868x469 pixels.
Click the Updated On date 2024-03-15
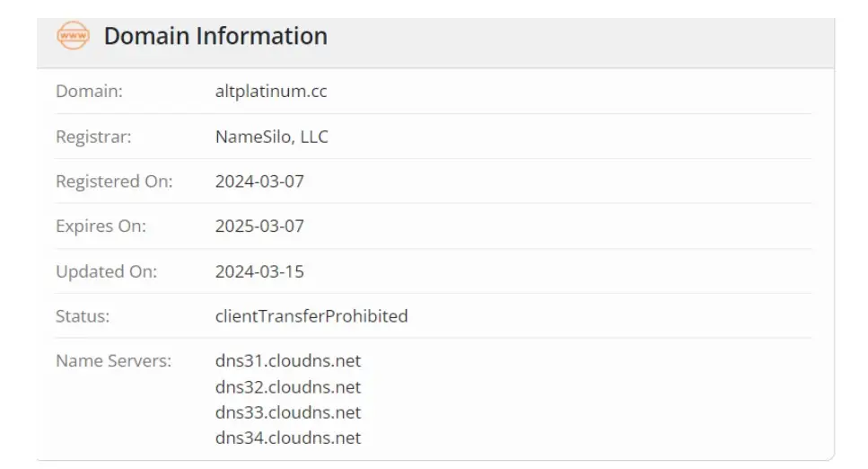[259, 271]
